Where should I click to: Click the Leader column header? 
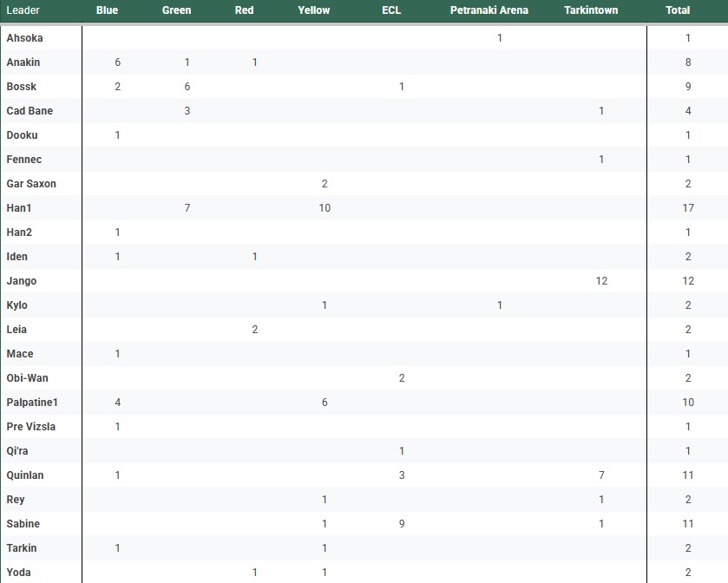[23, 10]
